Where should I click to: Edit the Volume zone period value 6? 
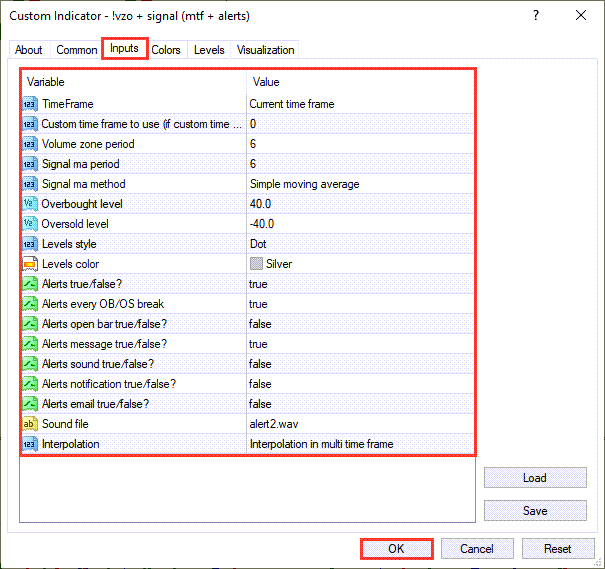pos(253,144)
